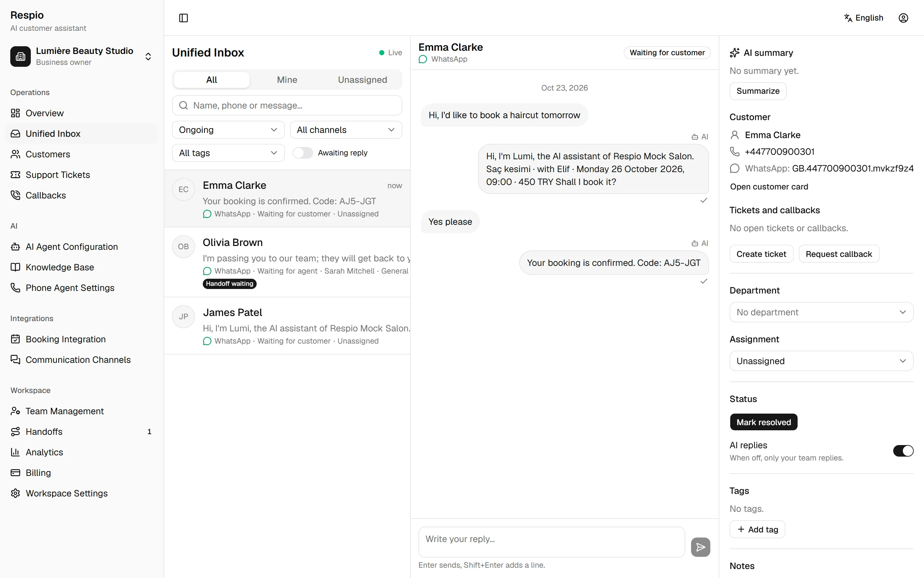Open Team Management
Screen dimensions: 924x578
82,411
